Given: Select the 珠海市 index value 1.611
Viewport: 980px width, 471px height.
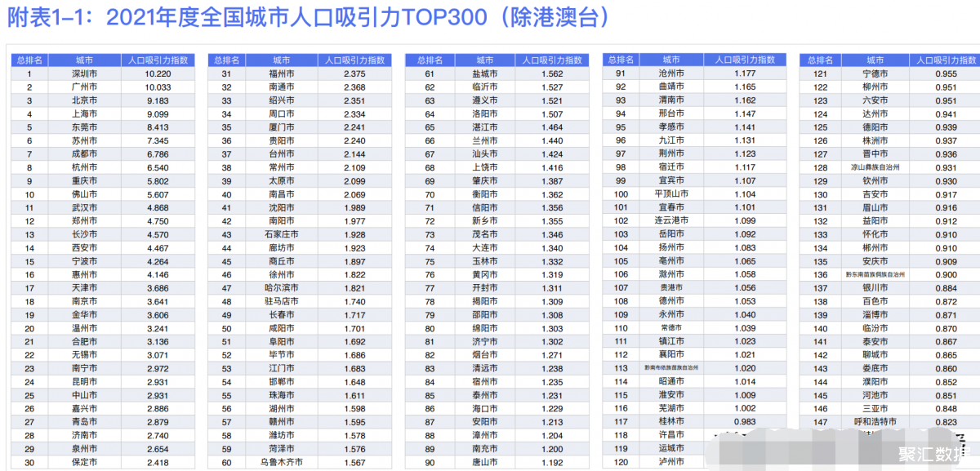Looking at the screenshot, I should coord(354,395).
